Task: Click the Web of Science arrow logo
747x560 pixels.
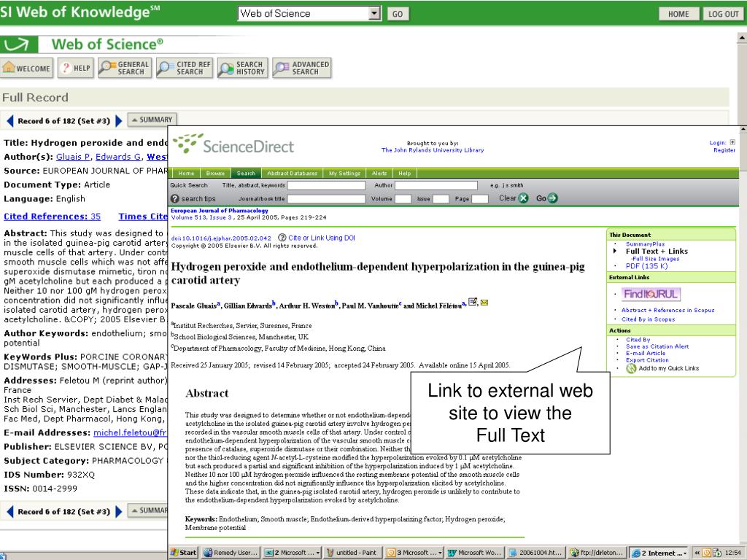Action: (x=18, y=44)
